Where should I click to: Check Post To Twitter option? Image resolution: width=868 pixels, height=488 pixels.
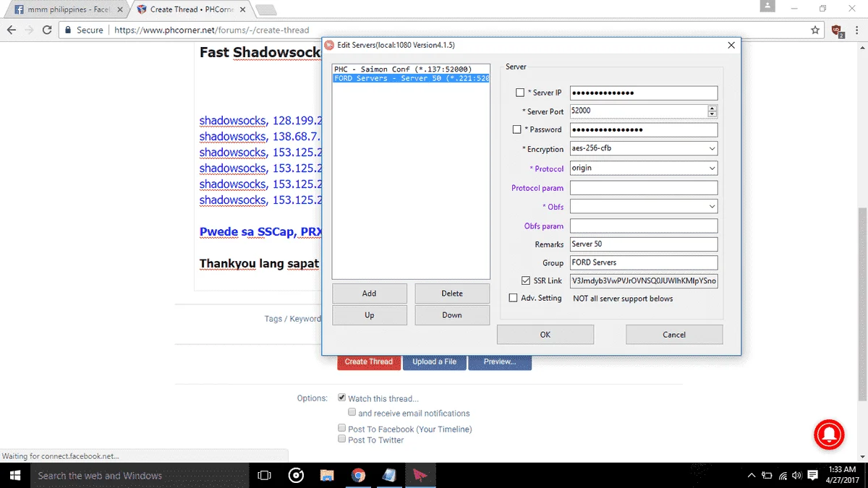click(342, 439)
